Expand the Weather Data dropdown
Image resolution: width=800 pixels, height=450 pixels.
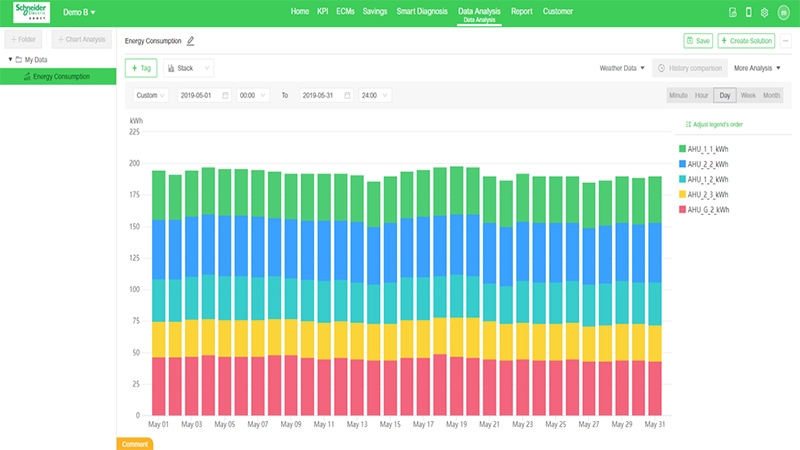tap(622, 68)
